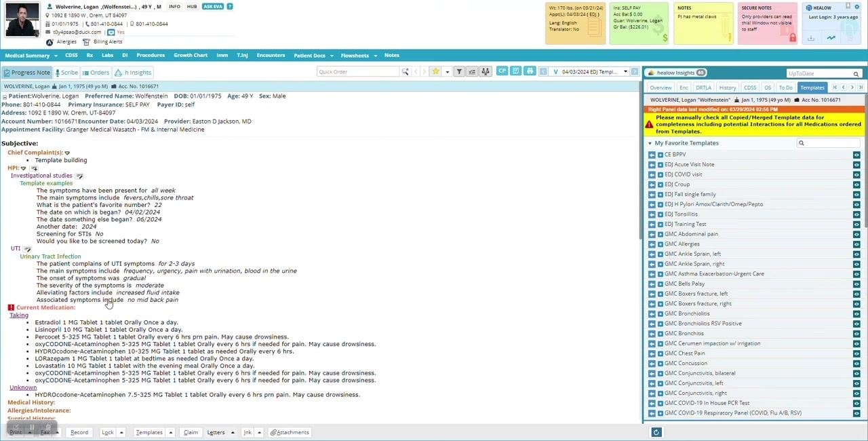Go to previous encounter arrow beside visit dropdown
The width and height of the screenshot is (868, 441).
click(x=543, y=72)
